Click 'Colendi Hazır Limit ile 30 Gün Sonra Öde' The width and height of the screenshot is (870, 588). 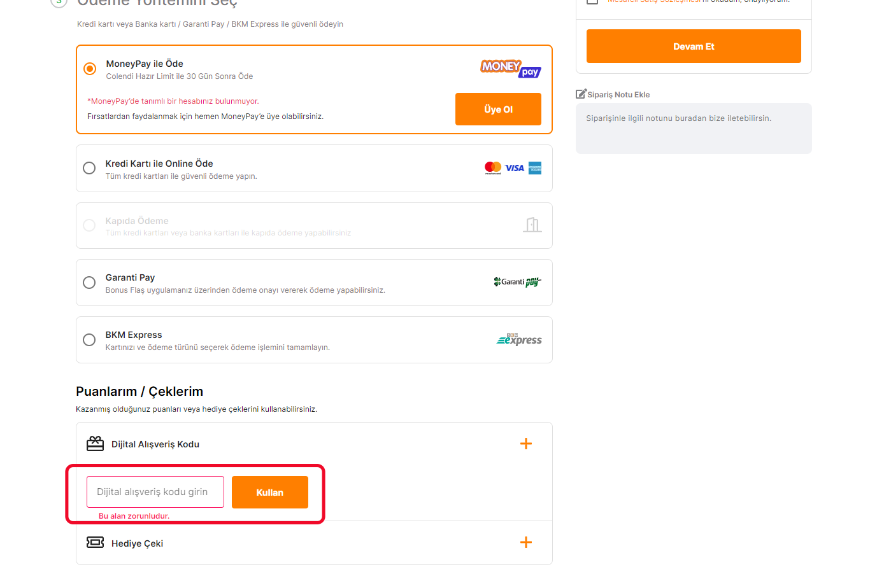[180, 76]
